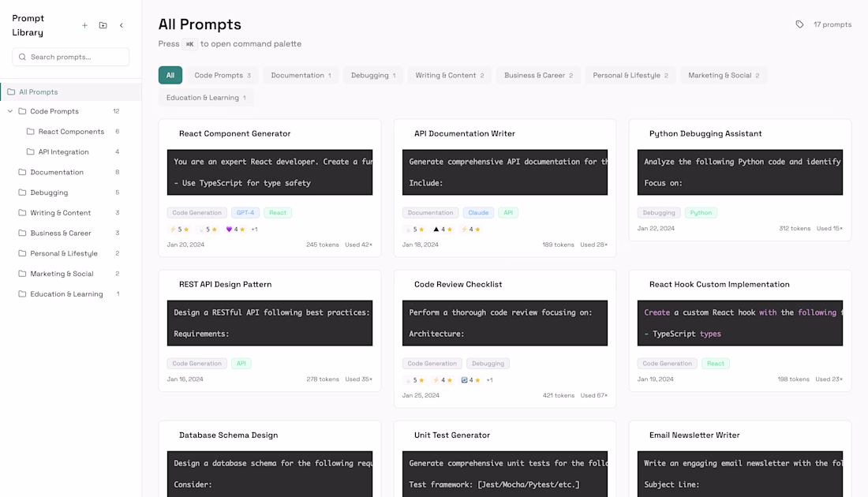Image resolution: width=868 pixels, height=497 pixels.
Task: Click the black triangle 4-star rating on API Documentation Writer
Action: [442, 230]
